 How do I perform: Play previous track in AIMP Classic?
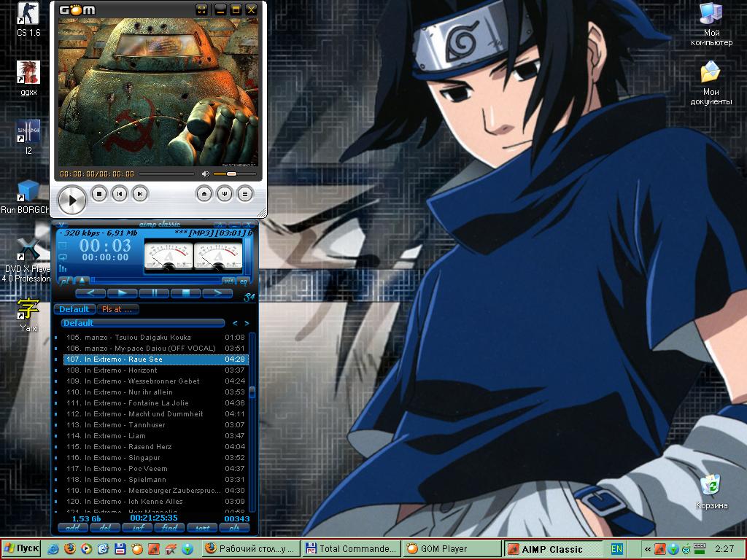click(x=90, y=293)
